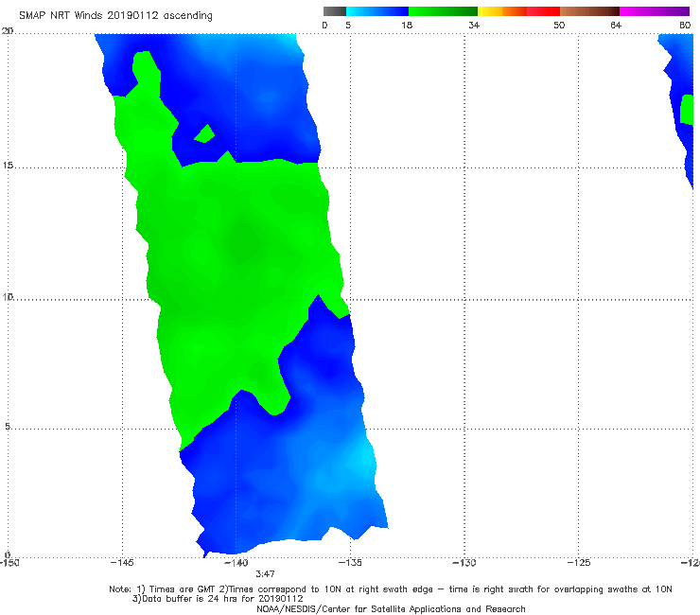Click the small green island near 16N
The width and height of the screenshot is (700, 615).
[x=205, y=134]
